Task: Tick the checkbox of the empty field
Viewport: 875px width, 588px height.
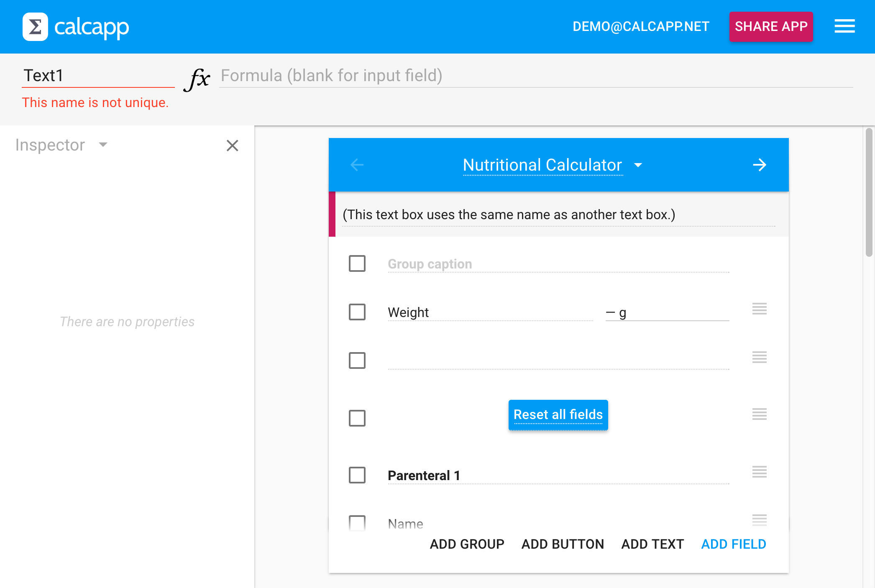Action: coord(357,360)
